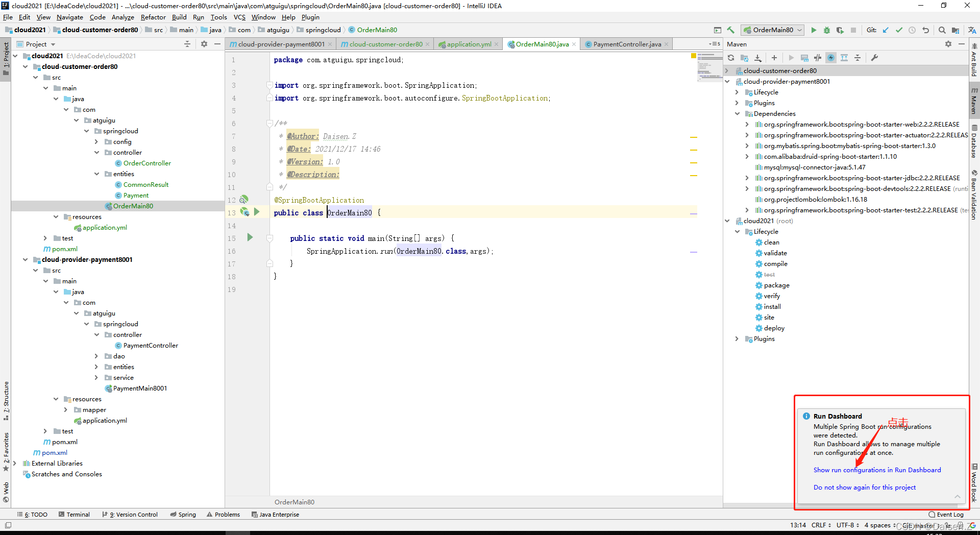
Task: Open Version Control tool window
Action: (x=130, y=514)
